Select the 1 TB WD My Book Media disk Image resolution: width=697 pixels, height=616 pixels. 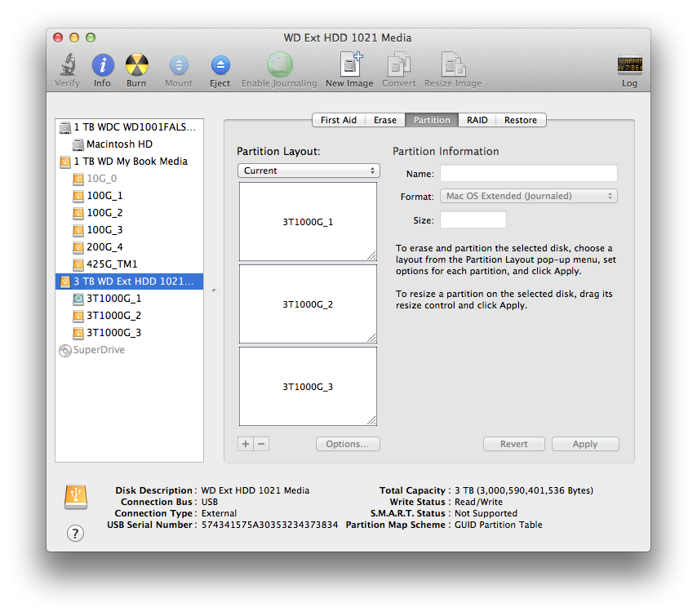[129, 162]
